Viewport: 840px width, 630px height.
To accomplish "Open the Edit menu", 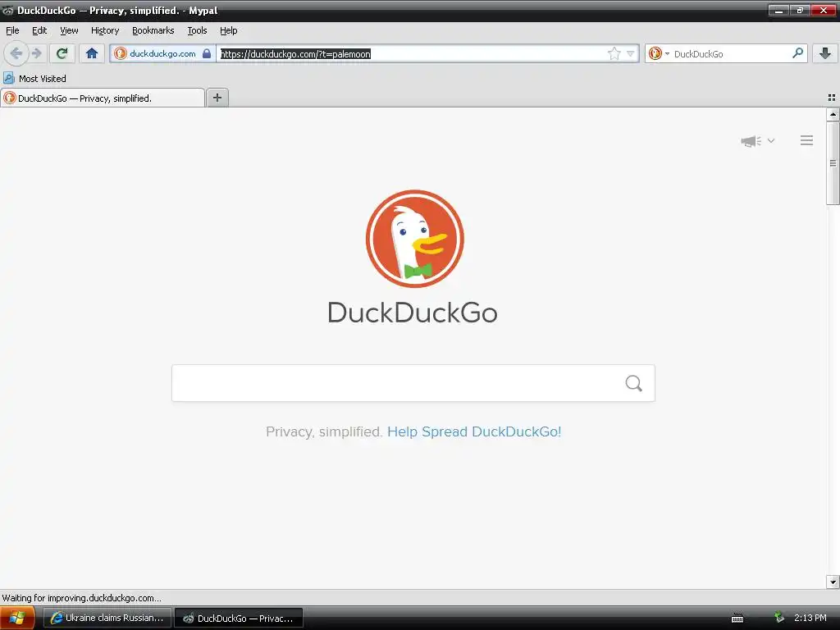I will tap(39, 30).
